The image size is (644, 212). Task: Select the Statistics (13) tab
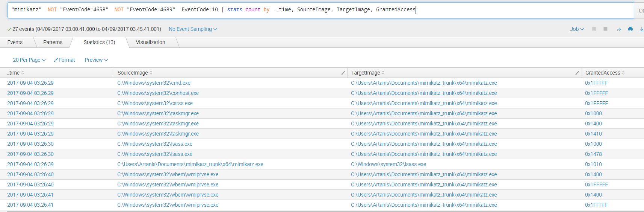pyautogui.click(x=99, y=42)
